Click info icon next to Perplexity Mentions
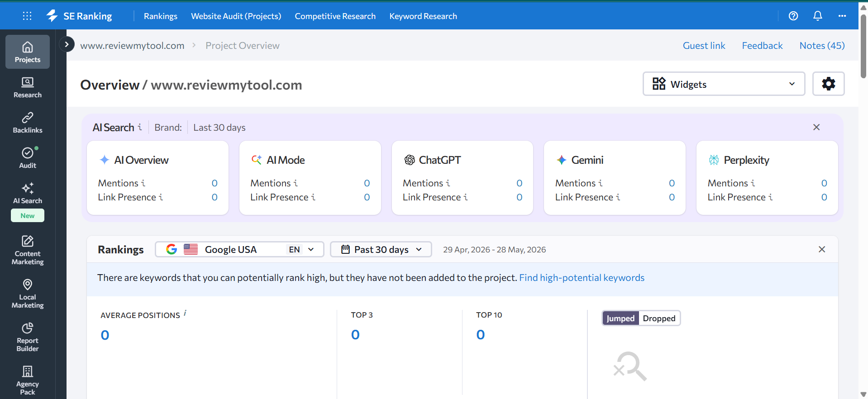The image size is (868, 399). coord(753,183)
